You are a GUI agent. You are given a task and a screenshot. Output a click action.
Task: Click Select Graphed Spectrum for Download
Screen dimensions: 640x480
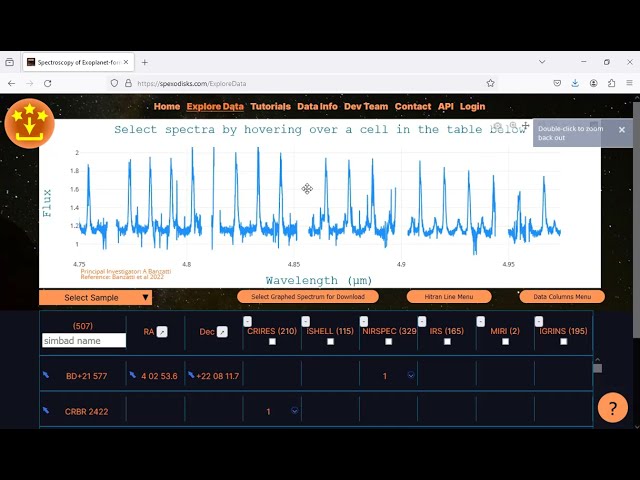tap(308, 297)
